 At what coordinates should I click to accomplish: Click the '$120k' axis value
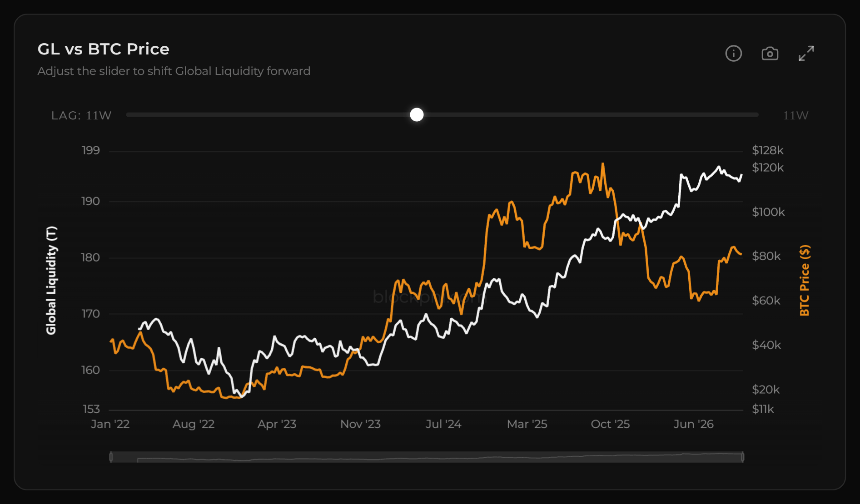[768, 168]
